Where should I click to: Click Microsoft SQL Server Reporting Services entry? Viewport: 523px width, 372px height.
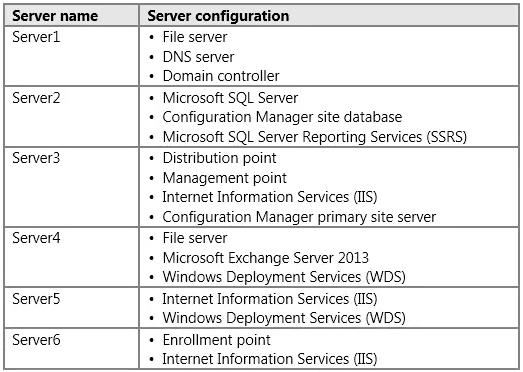tap(315, 137)
